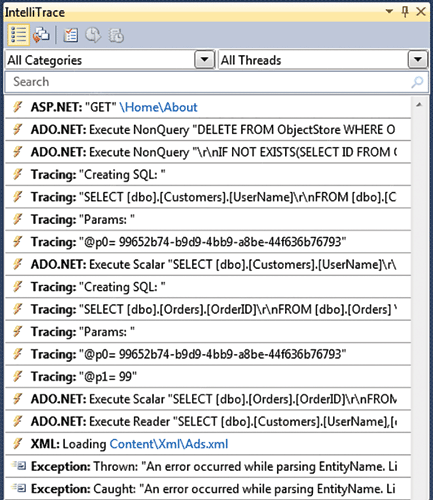Select the ADO.NET DELETE FROM ObjectStore event
This screenshot has height=500, width=433.
click(x=208, y=130)
